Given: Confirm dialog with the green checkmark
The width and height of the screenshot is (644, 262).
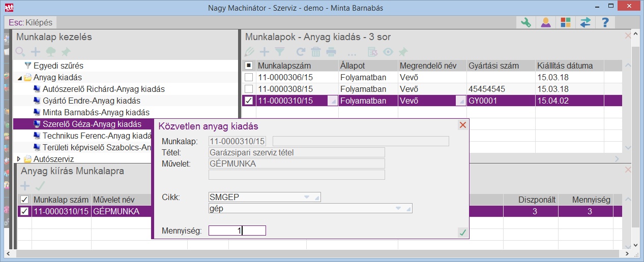Looking at the screenshot, I should [462, 232].
